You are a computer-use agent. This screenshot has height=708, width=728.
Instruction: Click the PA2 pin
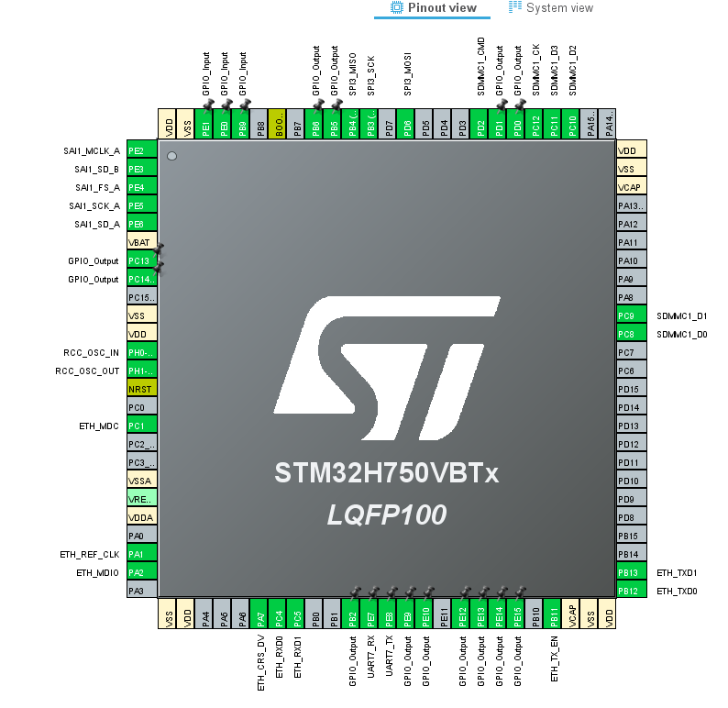142,572
